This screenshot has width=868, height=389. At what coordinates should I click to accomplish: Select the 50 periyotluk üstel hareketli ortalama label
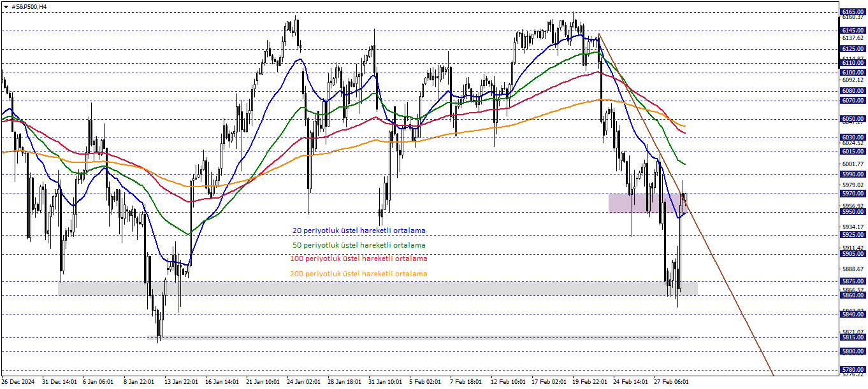(359, 244)
